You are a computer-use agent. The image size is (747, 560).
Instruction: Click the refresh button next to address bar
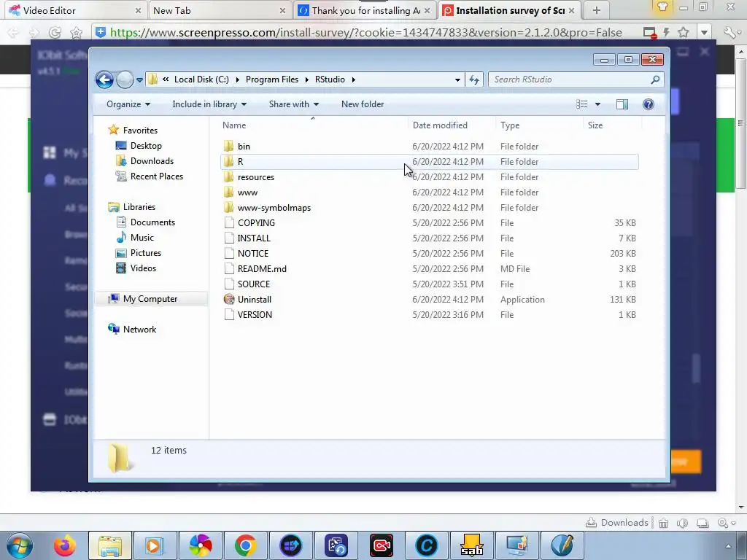pos(474,79)
